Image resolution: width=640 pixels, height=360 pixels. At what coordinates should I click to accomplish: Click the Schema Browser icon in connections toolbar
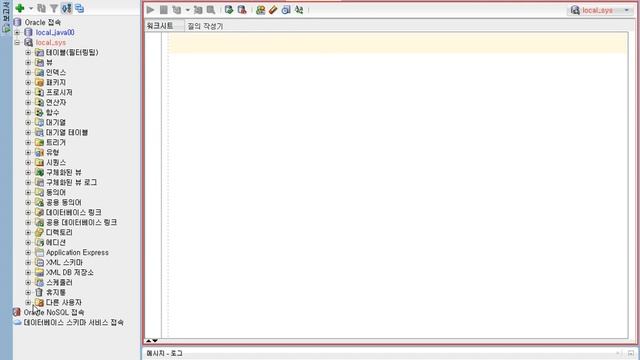67,8
